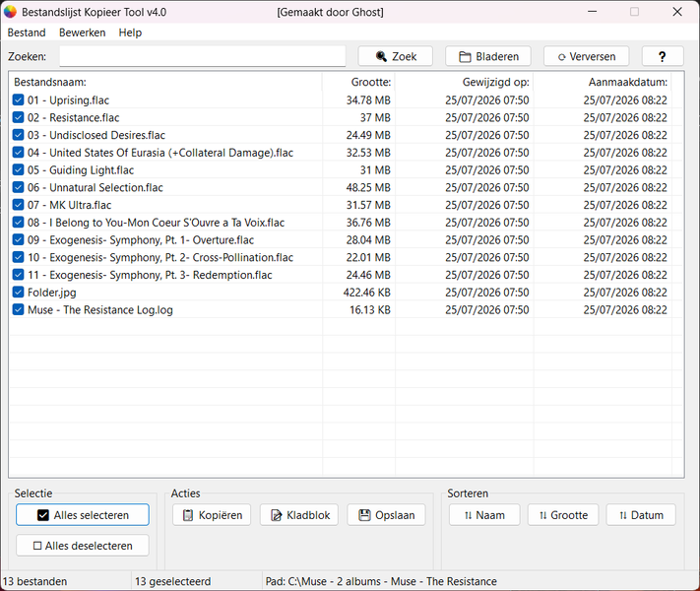Refresh the list with Verversen
Viewport: 700px width, 591px height.
pyautogui.click(x=586, y=56)
